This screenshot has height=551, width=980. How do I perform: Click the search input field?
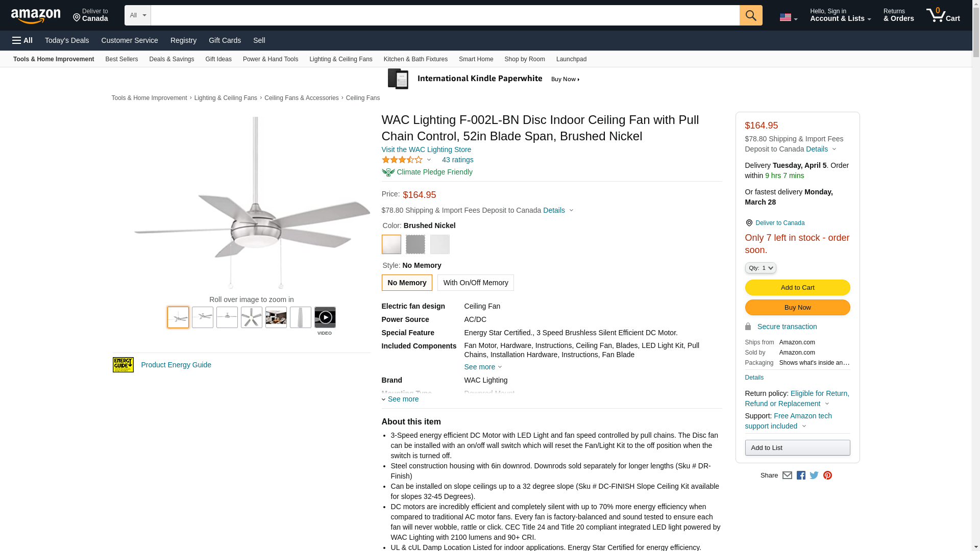point(445,15)
